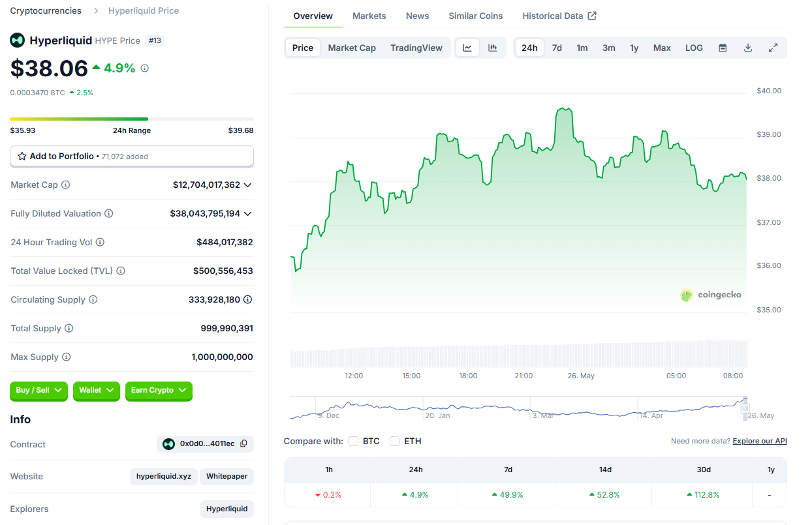Viewport: 812px width, 525px height.
Task: Open the Max Supply info icon
Action: [66, 357]
